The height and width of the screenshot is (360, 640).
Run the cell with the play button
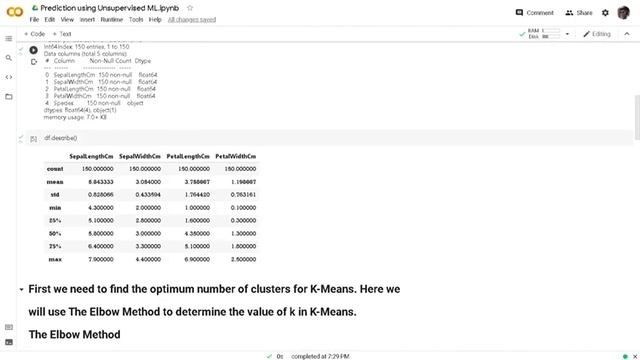point(33,50)
